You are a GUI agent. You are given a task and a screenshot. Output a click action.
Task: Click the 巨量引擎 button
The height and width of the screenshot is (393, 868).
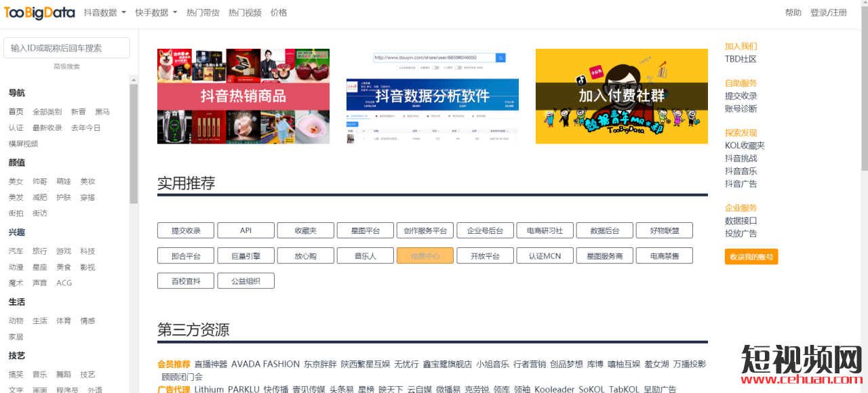(x=245, y=255)
